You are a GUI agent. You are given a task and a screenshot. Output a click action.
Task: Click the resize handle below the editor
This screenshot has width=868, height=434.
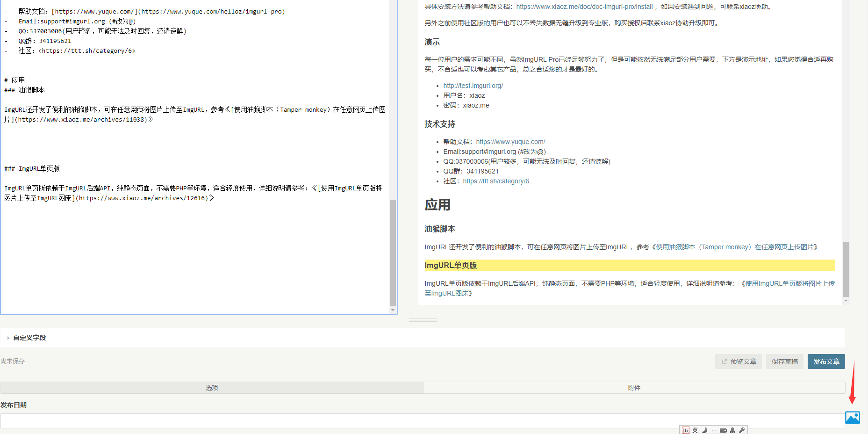point(423,320)
